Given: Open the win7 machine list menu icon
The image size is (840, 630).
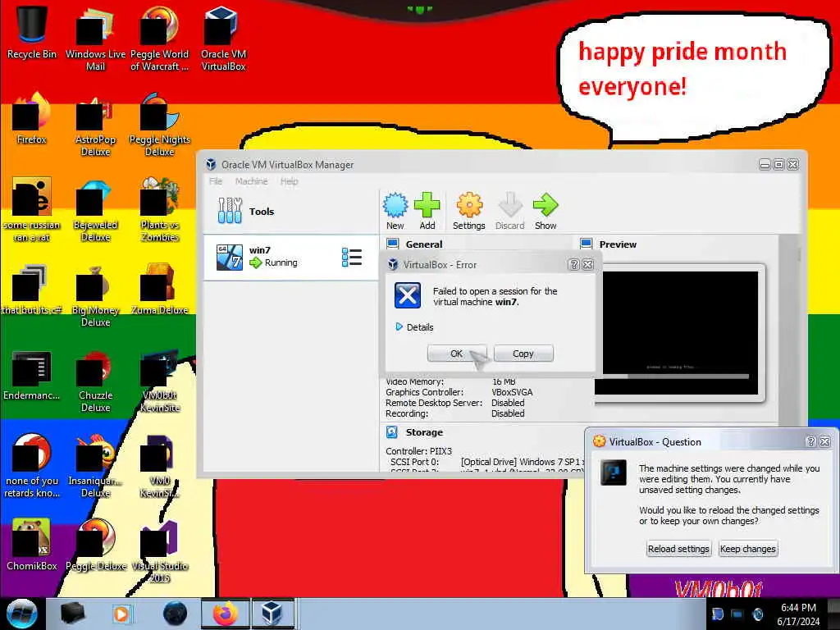Looking at the screenshot, I should click(x=351, y=257).
